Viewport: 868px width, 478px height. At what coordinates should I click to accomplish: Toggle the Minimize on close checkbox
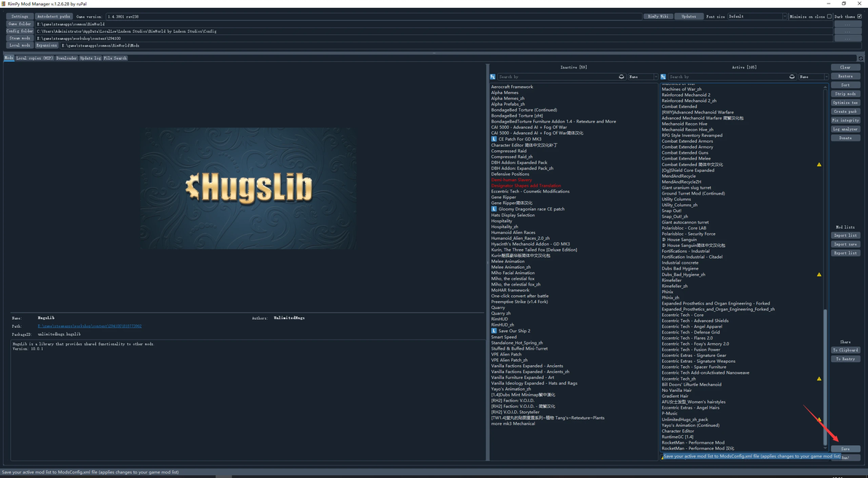point(829,17)
